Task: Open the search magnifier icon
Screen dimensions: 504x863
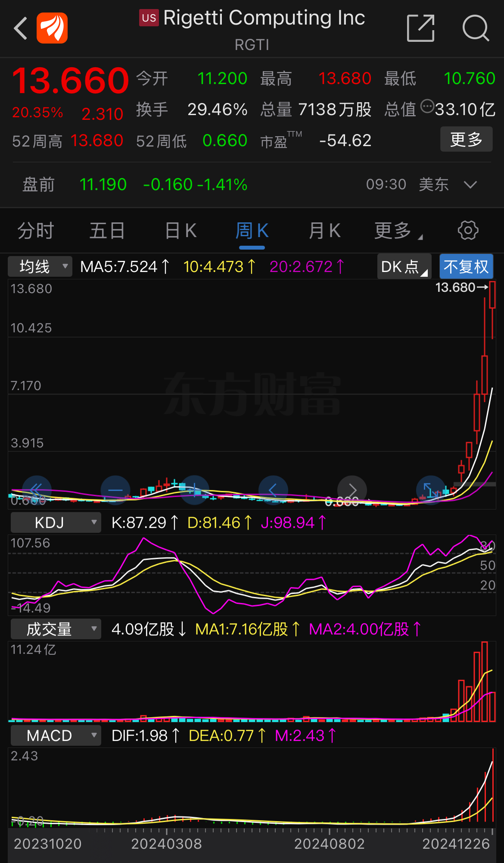Action: click(476, 28)
